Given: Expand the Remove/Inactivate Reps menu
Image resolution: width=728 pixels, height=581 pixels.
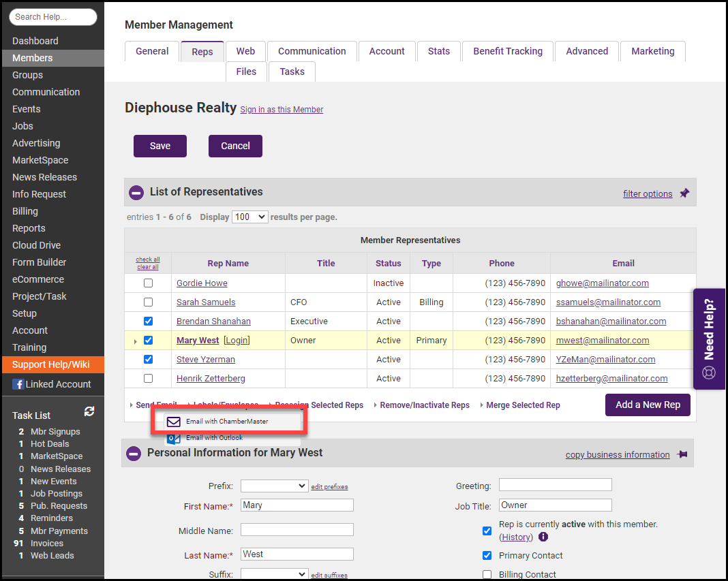Looking at the screenshot, I should click(x=424, y=405).
